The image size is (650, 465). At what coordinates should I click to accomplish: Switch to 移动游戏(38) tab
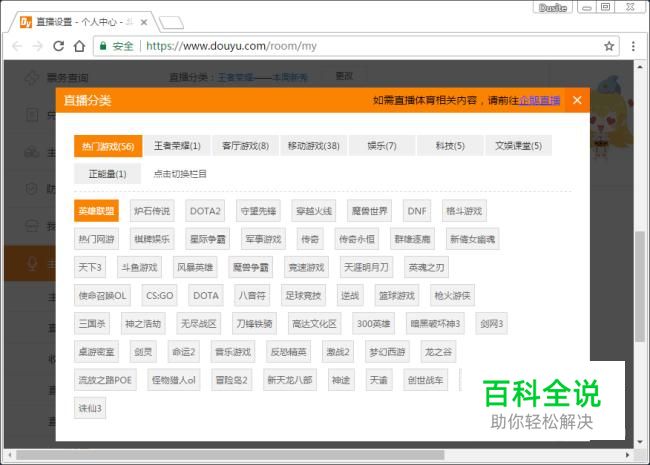[x=314, y=146]
